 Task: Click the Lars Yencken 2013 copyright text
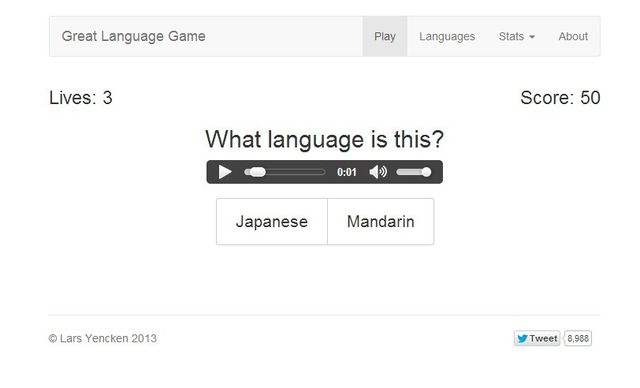102,338
